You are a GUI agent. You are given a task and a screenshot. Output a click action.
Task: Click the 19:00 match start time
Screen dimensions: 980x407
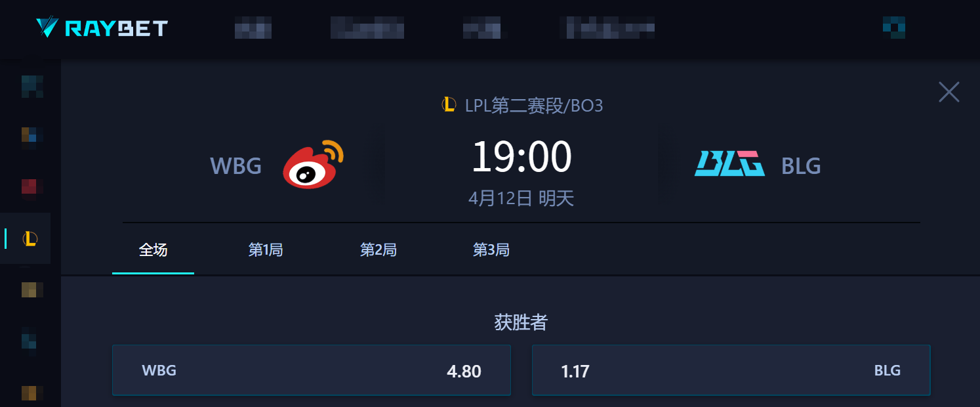(521, 158)
